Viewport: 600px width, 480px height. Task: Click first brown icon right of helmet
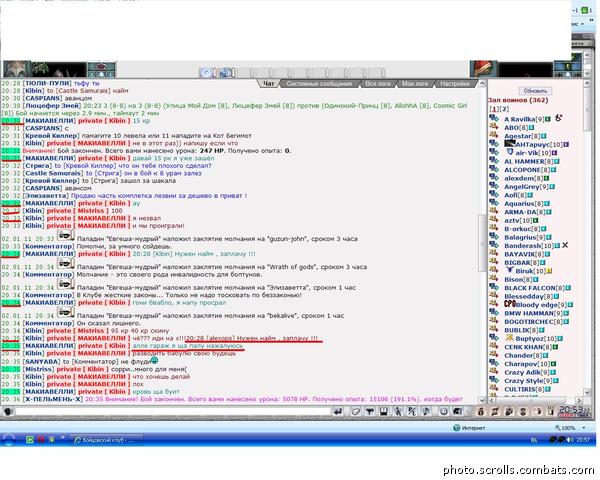[481, 411]
